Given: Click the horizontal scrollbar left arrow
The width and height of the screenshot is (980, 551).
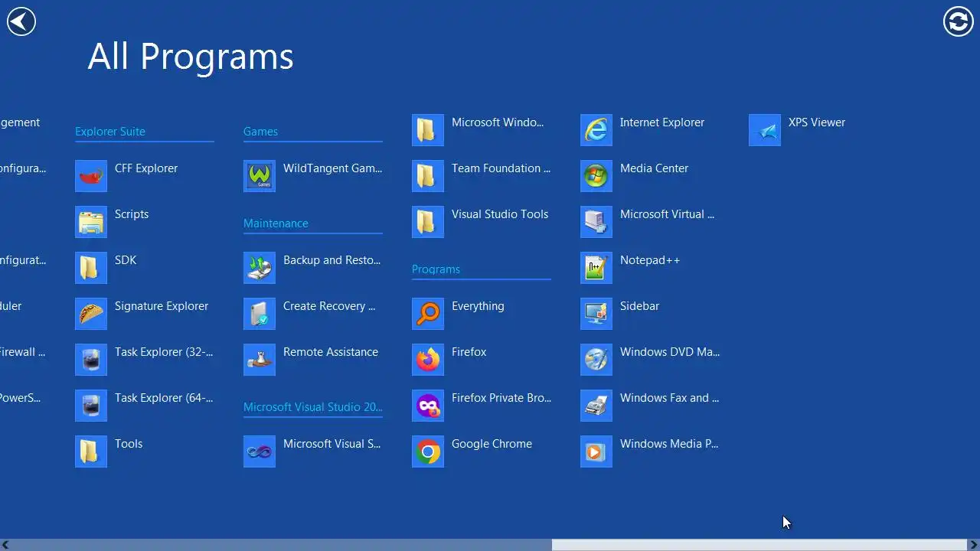Looking at the screenshot, I should click(x=6, y=545).
